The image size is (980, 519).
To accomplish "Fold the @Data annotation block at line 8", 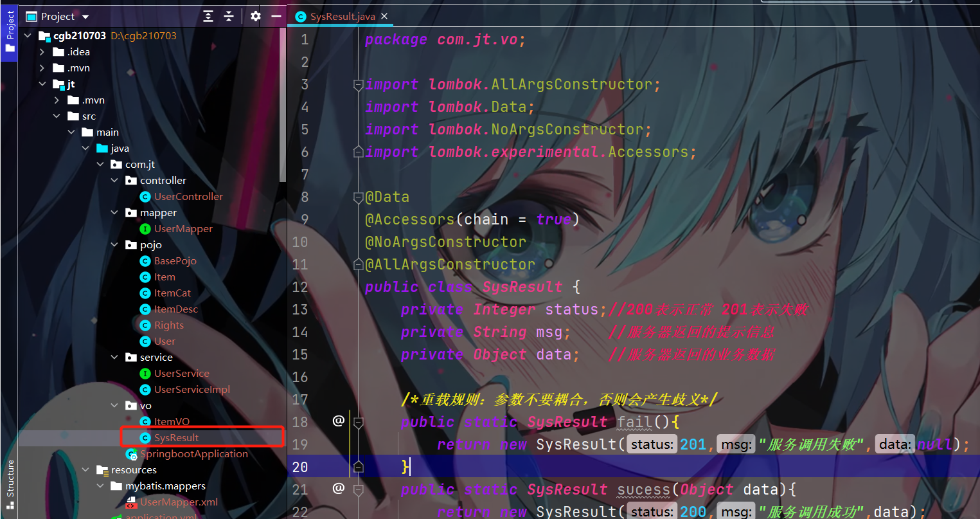I will [359, 197].
